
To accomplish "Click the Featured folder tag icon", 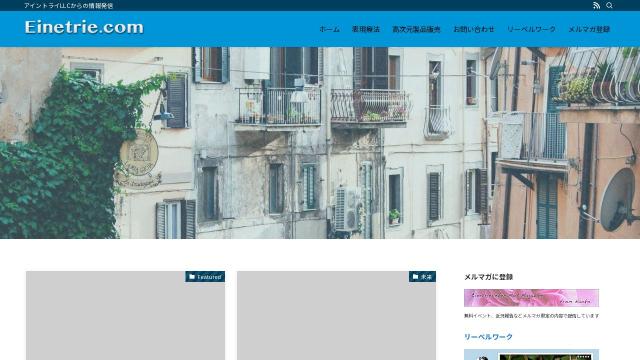I will click(192, 277).
